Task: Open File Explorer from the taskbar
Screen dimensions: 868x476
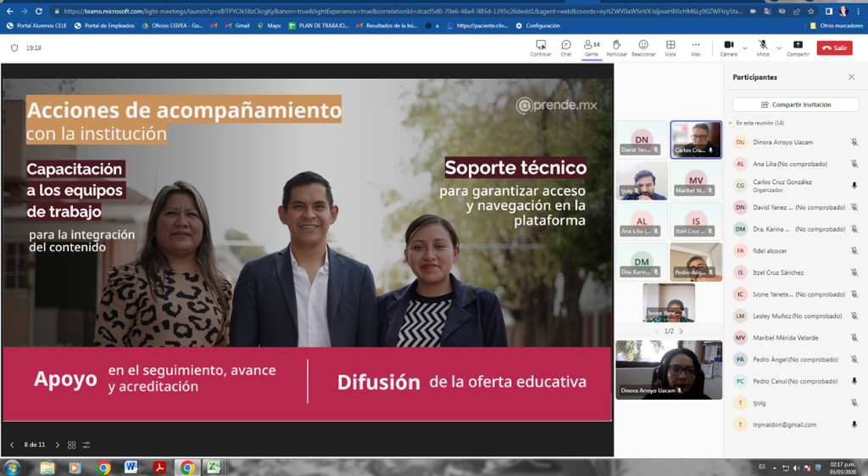Action: pos(47,468)
